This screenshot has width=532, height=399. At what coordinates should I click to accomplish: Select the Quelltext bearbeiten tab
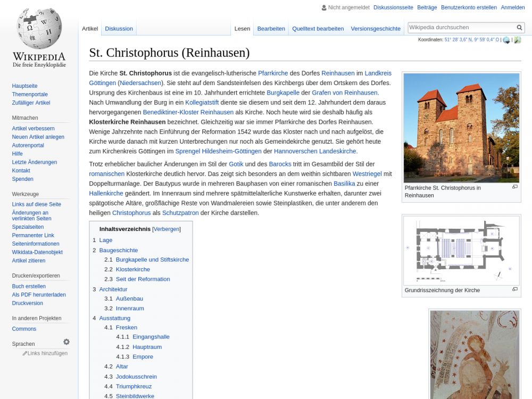coord(318,29)
